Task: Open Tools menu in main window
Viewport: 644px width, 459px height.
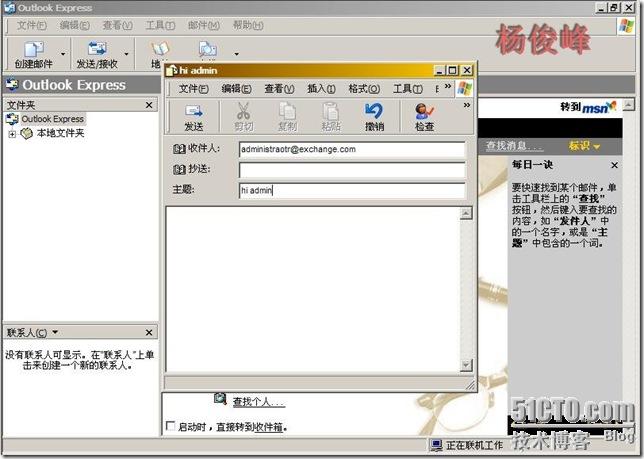Action: pyautogui.click(x=160, y=25)
